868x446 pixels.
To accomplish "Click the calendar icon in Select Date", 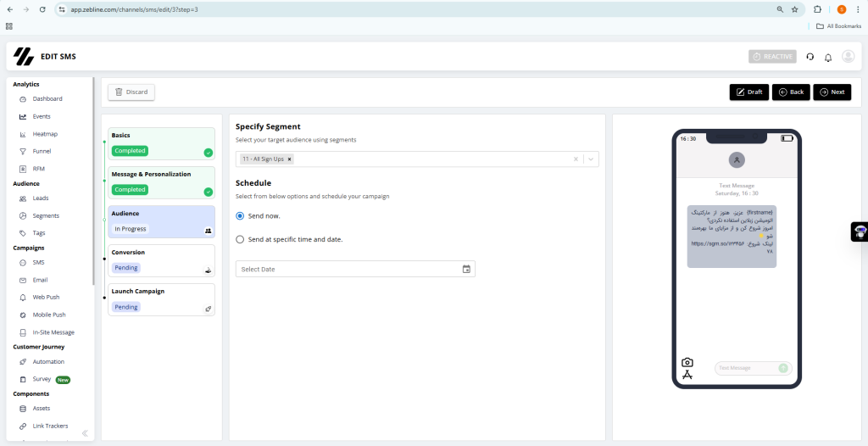I will 466,269.
